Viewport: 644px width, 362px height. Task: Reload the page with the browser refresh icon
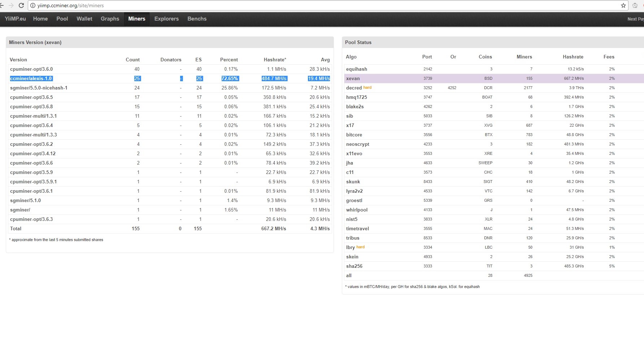[21, 5]
